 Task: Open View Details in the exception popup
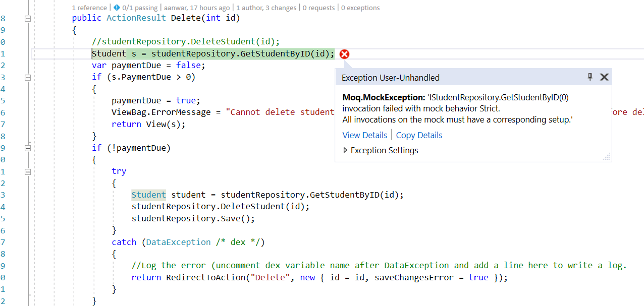pyautogui.click(x=364, y=135)
